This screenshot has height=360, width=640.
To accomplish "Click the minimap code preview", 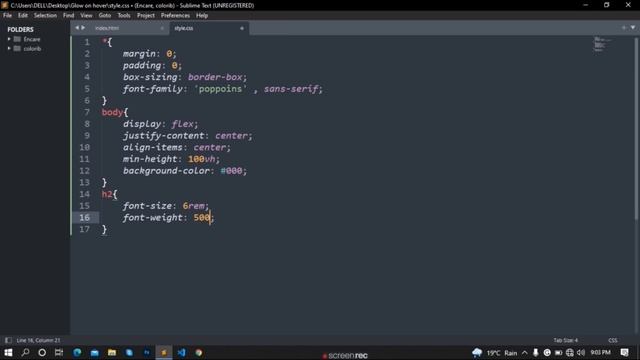I will click(602, 44).
